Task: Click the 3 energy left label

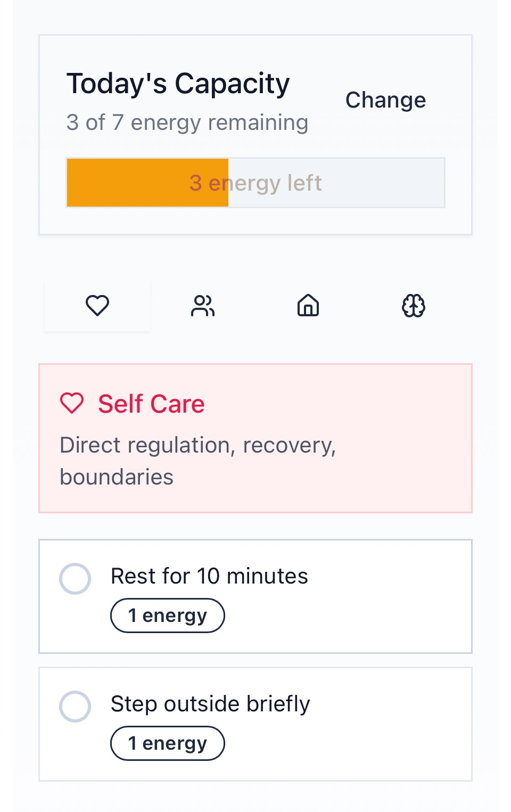Action: point(256,183)
